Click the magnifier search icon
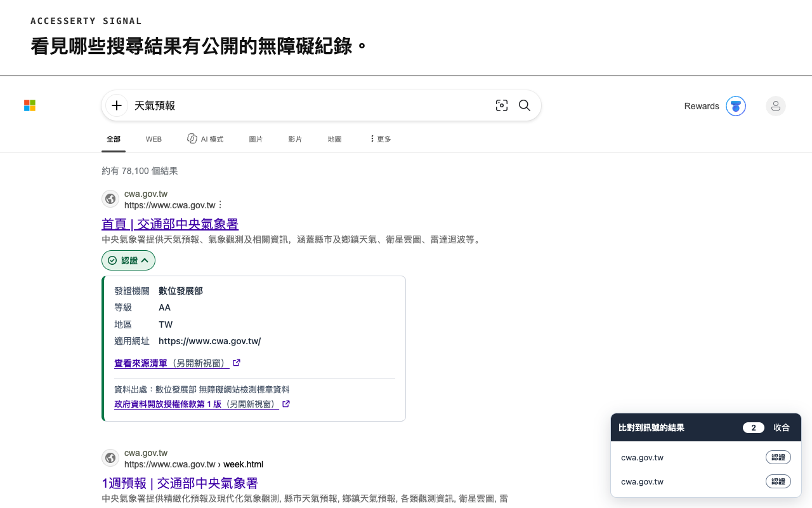Viewport: 812px width, 508px height. (x=525, y=105)
